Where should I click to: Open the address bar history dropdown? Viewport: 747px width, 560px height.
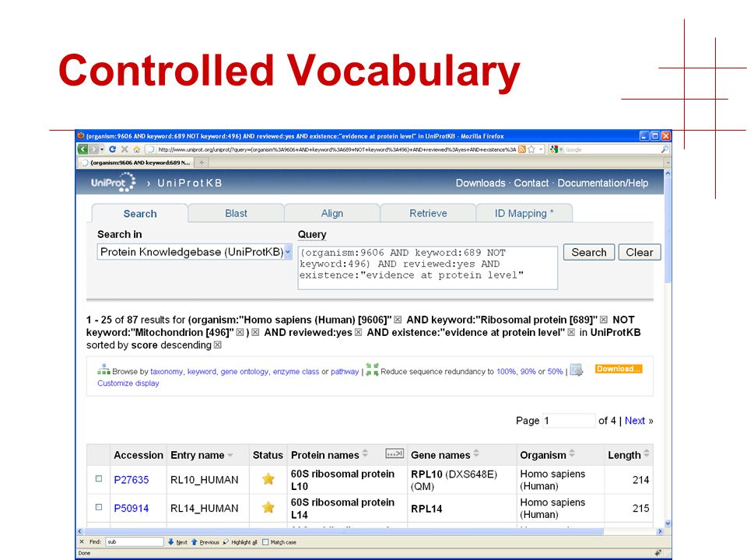[541, 149]
